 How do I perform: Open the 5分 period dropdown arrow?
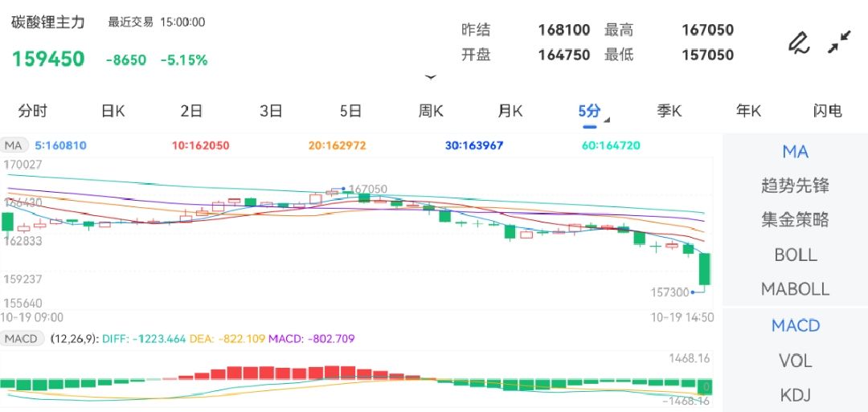(607, 120)
